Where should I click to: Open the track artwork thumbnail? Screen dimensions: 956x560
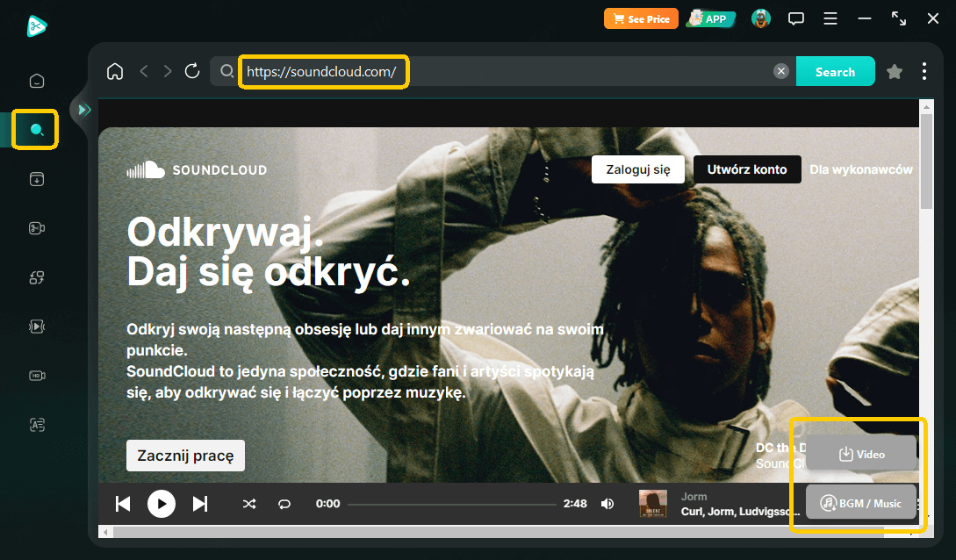(x=652, y=504)
